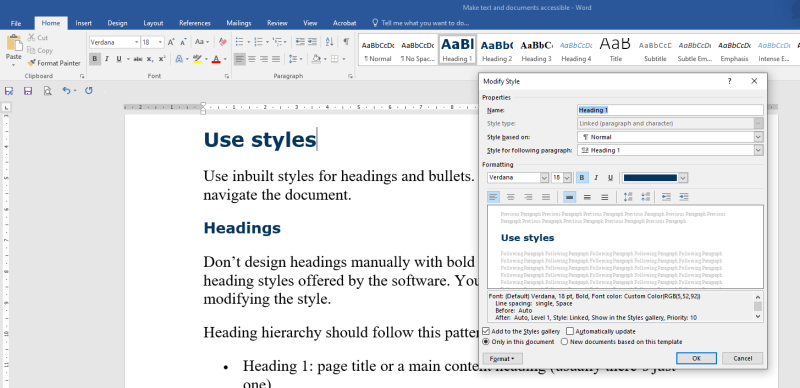Click OK in Modify Style dialog

[x=696, y=358]
